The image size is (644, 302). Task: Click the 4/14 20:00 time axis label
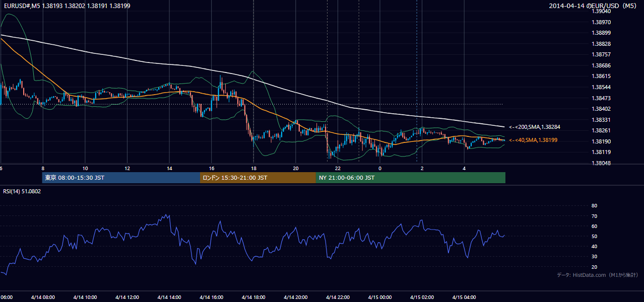point(295,297)
